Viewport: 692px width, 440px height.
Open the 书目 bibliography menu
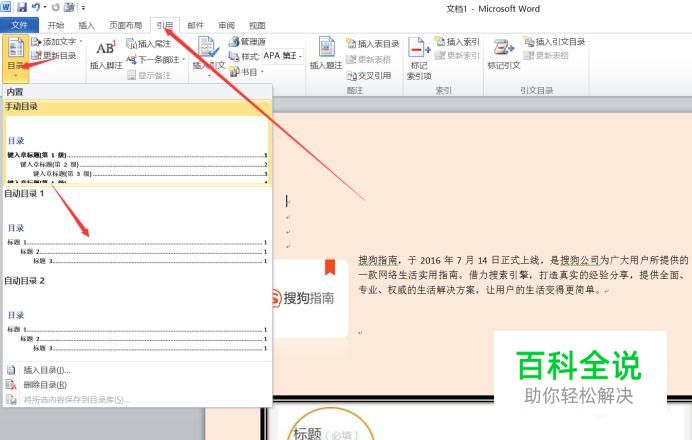(244, 72)
